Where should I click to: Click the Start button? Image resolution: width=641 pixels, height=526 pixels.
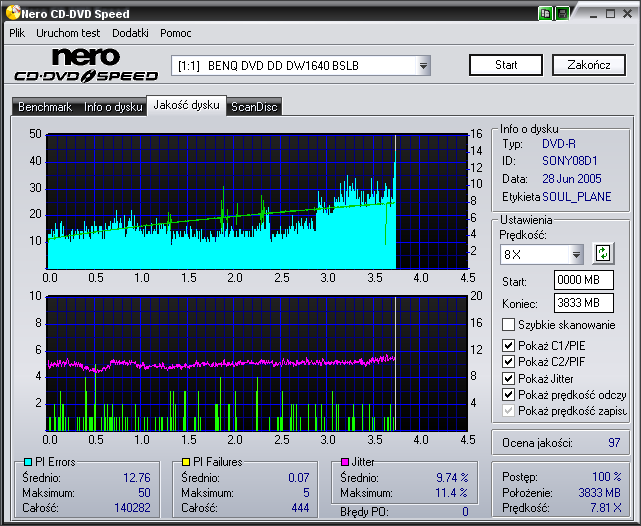506,65
